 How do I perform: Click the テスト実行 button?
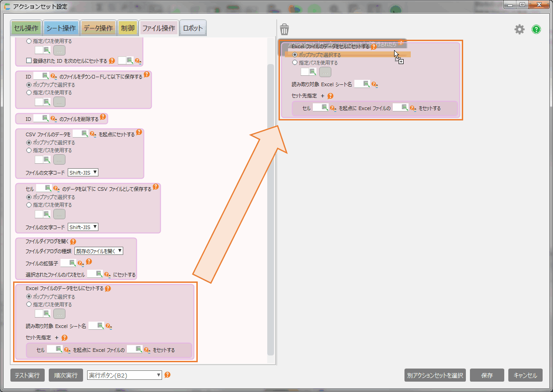coord(27,375)
